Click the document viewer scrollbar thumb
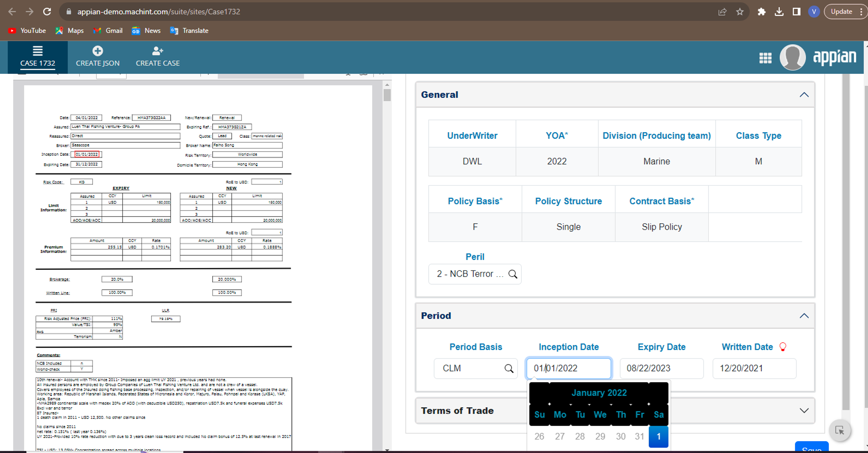This screenshot has height=453, width=868. click(387, 95)
